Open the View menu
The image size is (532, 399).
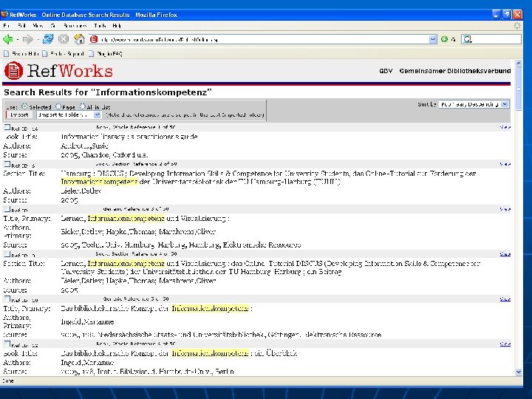(38, 25)
